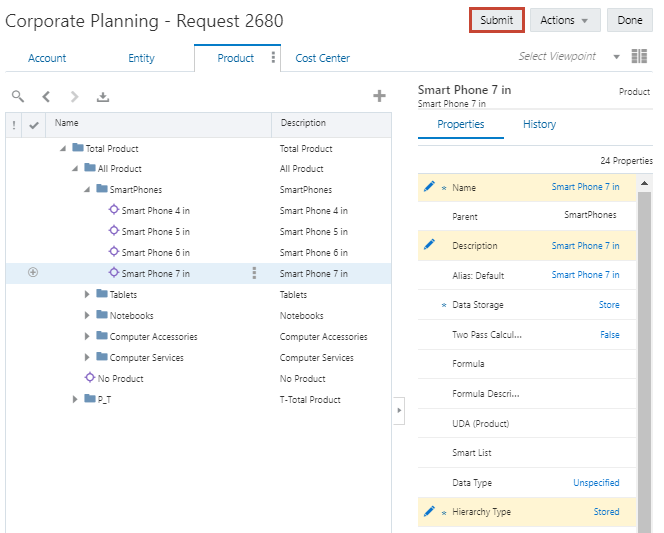
Task: Click pencil icon beside Hierarchy Type
Action: 429,511
